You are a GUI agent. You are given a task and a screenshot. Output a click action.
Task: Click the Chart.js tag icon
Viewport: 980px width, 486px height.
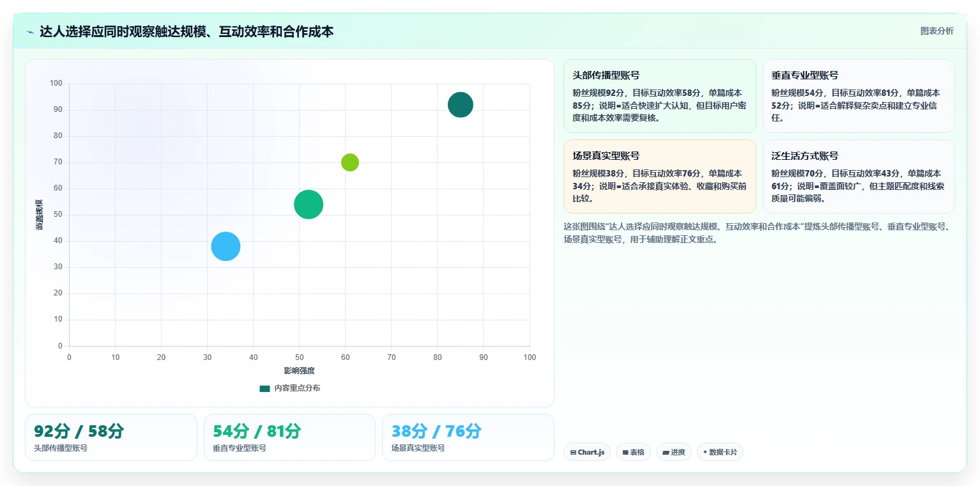573,452
